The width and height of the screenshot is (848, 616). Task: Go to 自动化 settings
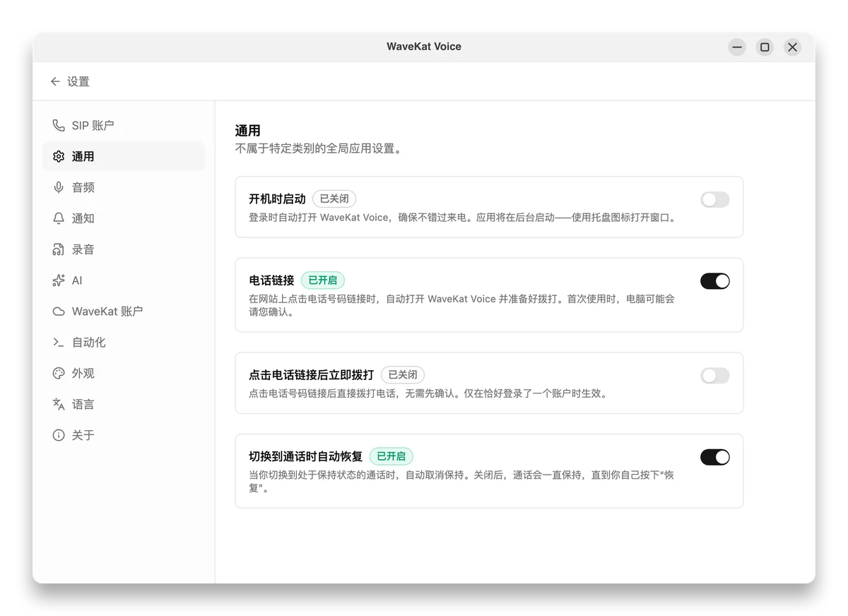[124, 343]
